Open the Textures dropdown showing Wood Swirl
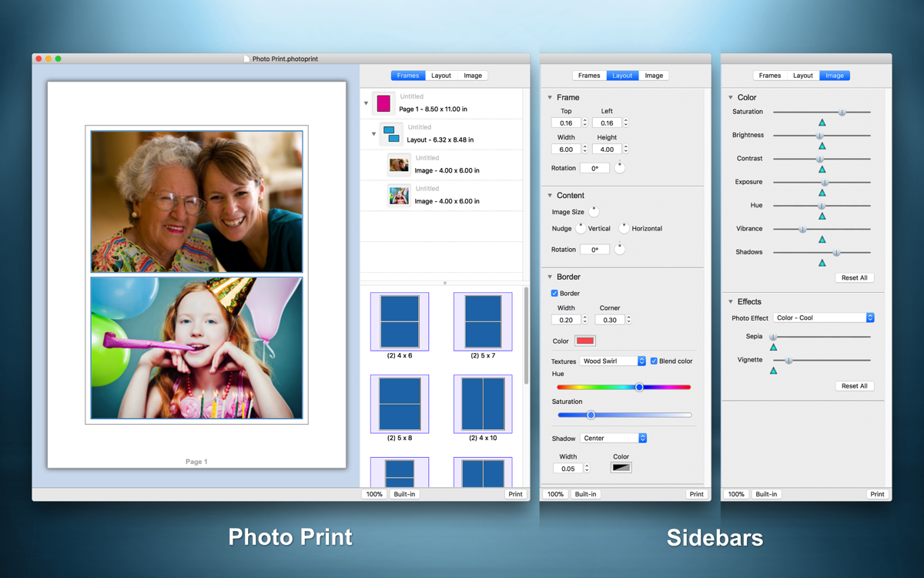This screenshot has width=924, height=578. (612, 360)
